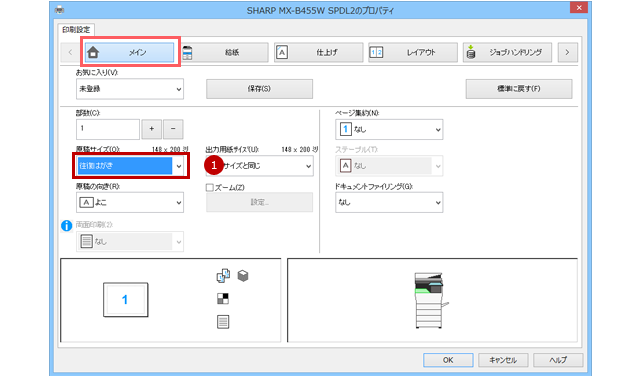Click the 保存(S) button
640x376 pixels.
pos(259,89)
